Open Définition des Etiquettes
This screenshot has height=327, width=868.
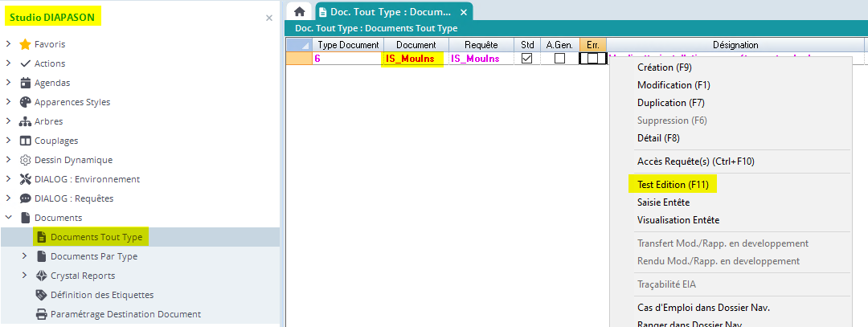pyautogui.click(x=101, y=295)
